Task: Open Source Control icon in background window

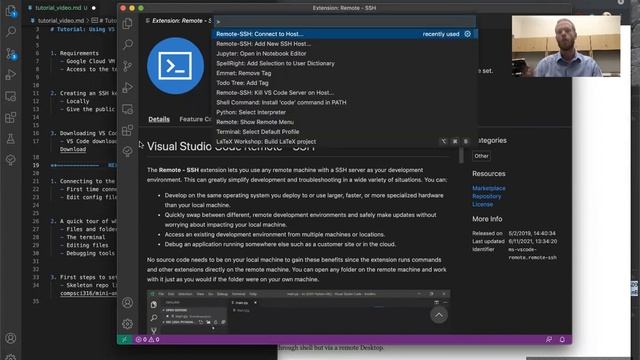Action: [11, 53]
